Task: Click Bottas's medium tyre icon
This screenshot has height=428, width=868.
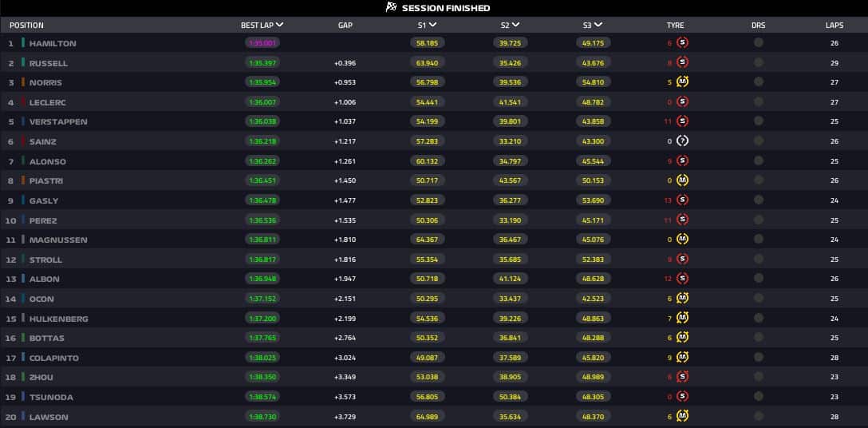Action: 683,338
